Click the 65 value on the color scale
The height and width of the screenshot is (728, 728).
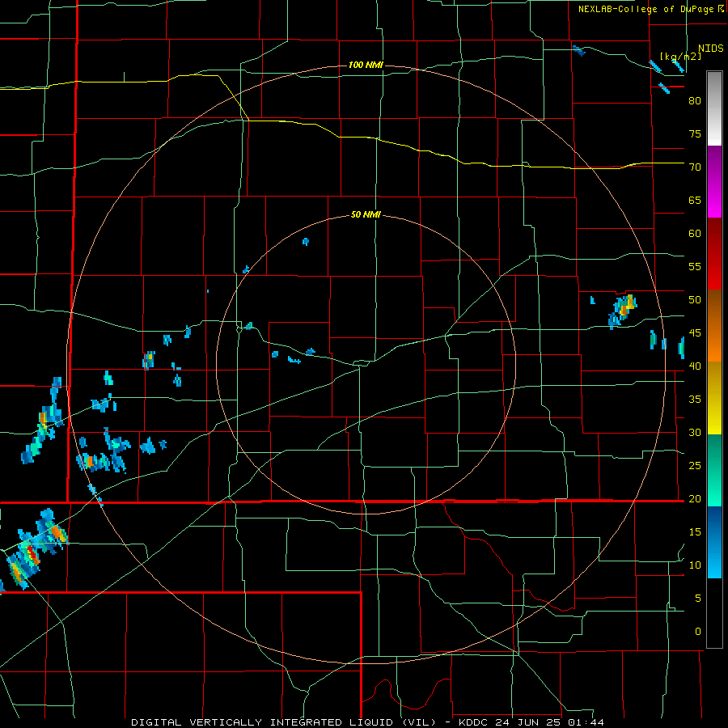(x=695, y=201)
